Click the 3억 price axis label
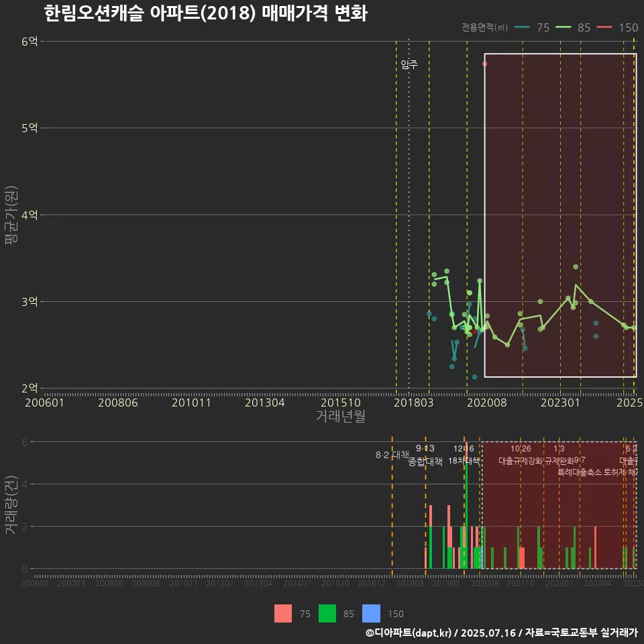The width and height of the screenshot is (644, 644). 30,301
